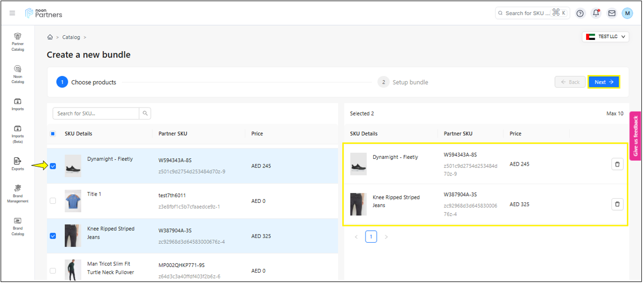Open the notifications bell icon
644x283 pixels.
(x=596, y=13)
